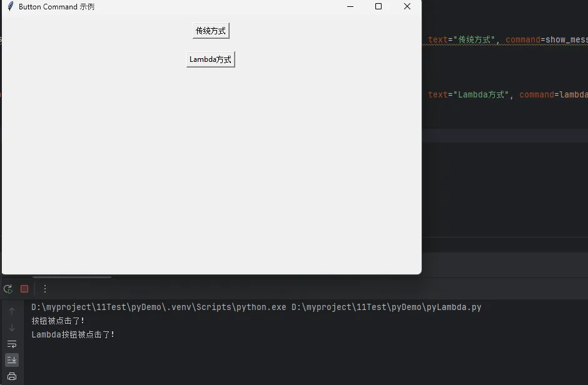This screenshot has width=588, height=385.
Task: Click the "Lambda按钮被点击了!" console output line
Action: tap(73, 334)
